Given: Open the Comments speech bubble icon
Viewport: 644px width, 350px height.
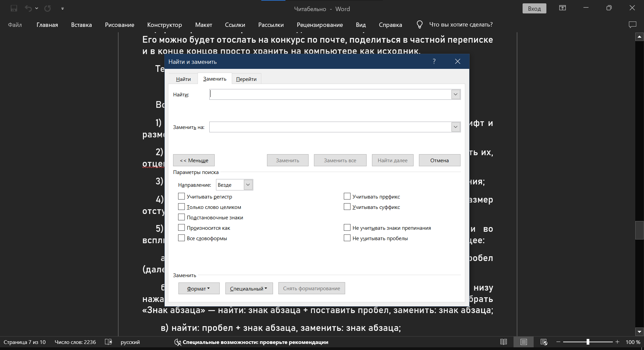Looking at the screenshot, I should tap(632, 25).
